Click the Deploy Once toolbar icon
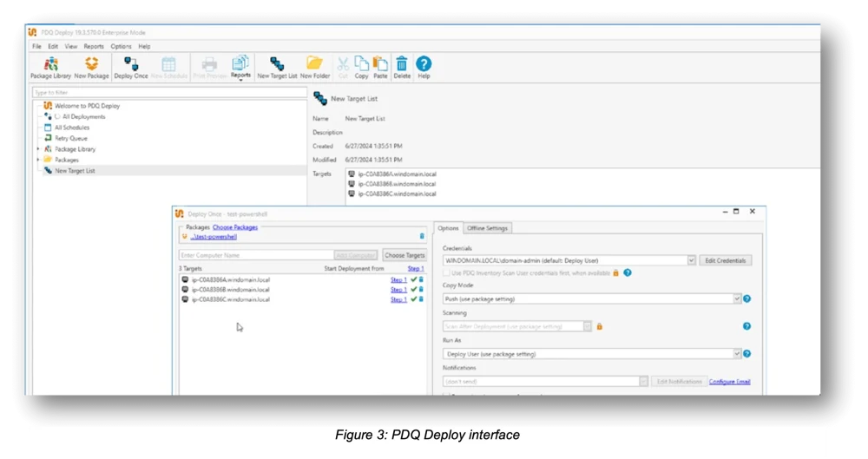 point(131,68)
